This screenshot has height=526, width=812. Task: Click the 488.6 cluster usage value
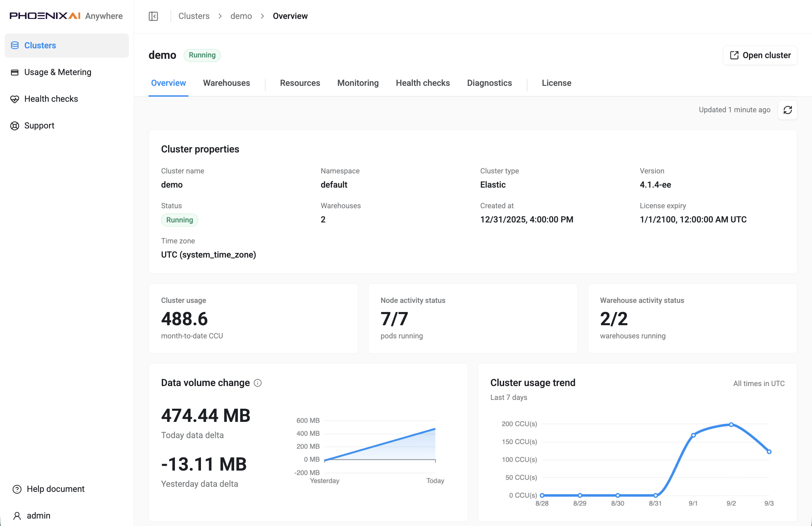pyautogui.click(x=184, y=319)
